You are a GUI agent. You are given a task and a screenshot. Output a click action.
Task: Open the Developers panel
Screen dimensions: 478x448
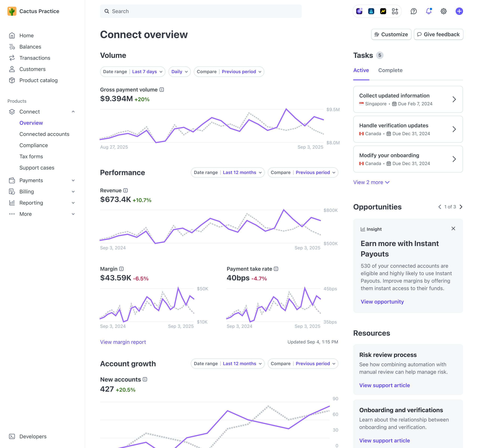(x=33, y=436)
